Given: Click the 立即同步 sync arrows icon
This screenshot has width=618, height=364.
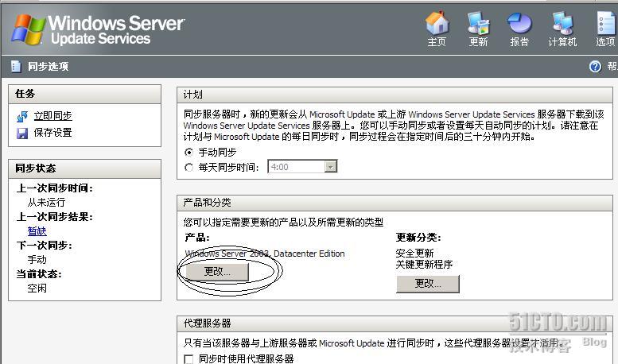Looking at the screenshot, I should pos(22,116).
